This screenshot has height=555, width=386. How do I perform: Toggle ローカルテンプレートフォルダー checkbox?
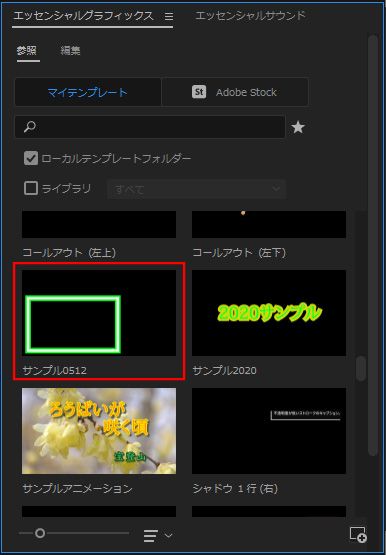31,158
